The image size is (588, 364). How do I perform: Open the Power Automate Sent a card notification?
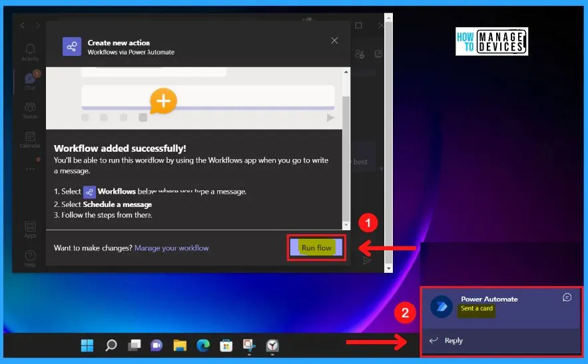point(501,309)
